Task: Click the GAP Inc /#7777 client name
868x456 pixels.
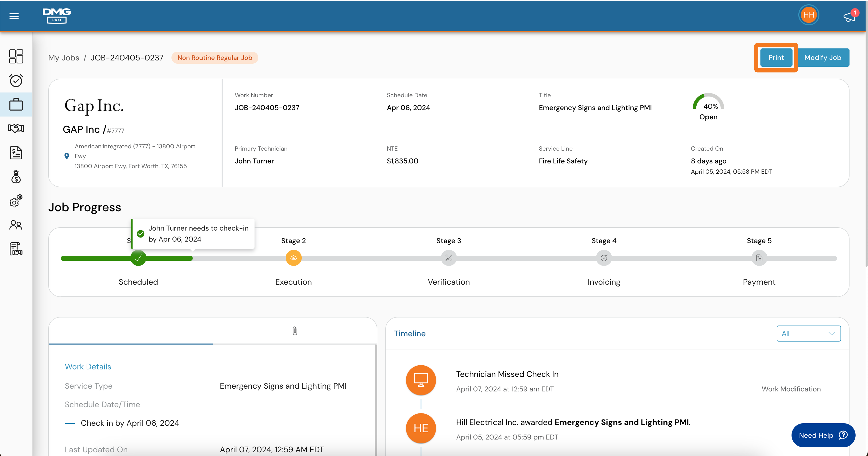Action: click(93, 129)
